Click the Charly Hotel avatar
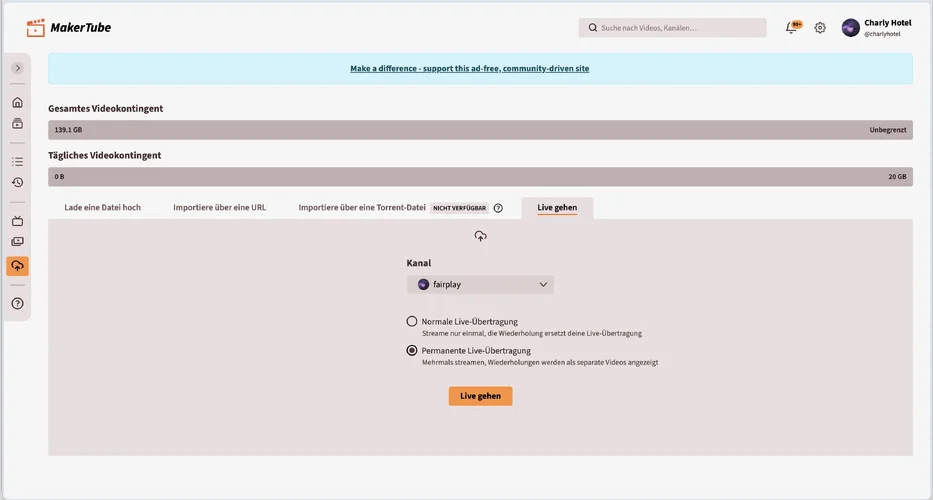The image size is (933, 500). (850, 27)
